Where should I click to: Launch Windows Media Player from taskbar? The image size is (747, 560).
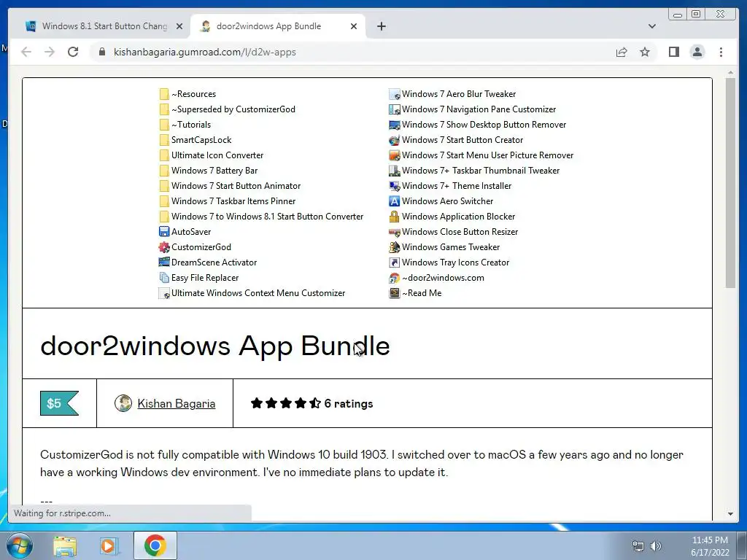(x=109, y=545)
